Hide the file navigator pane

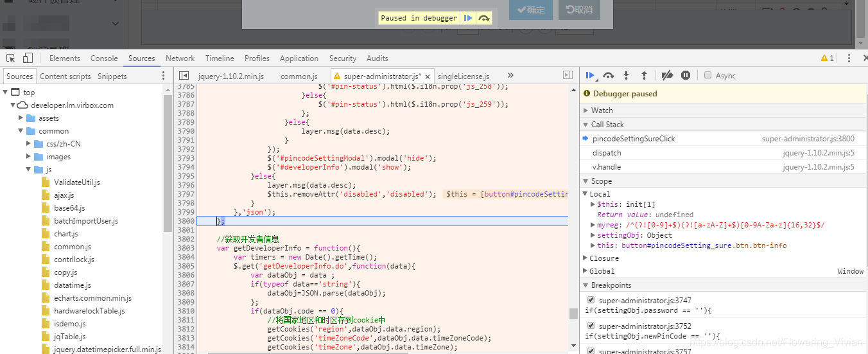pos(184,76)
